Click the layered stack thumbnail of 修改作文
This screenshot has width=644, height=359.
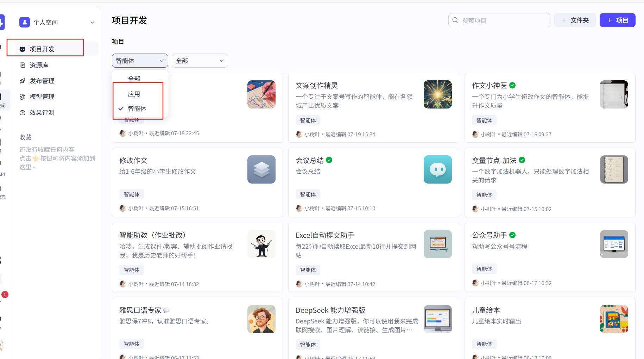pos(261,169)
